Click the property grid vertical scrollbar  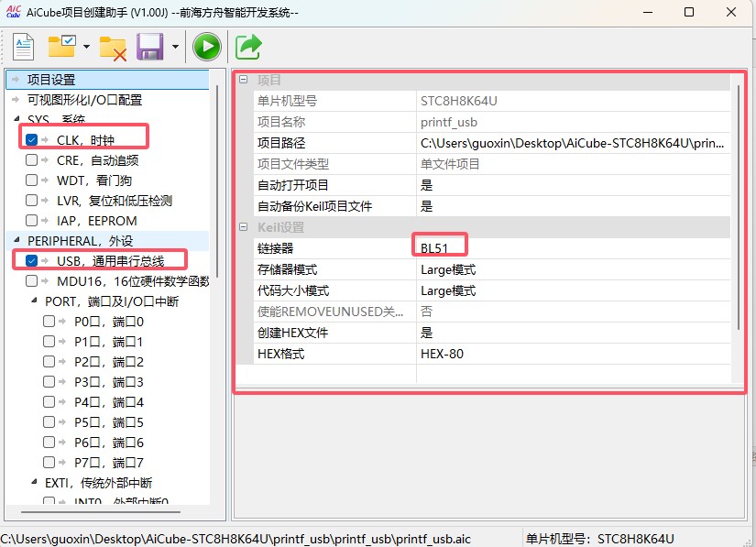(x=739, y=207)
